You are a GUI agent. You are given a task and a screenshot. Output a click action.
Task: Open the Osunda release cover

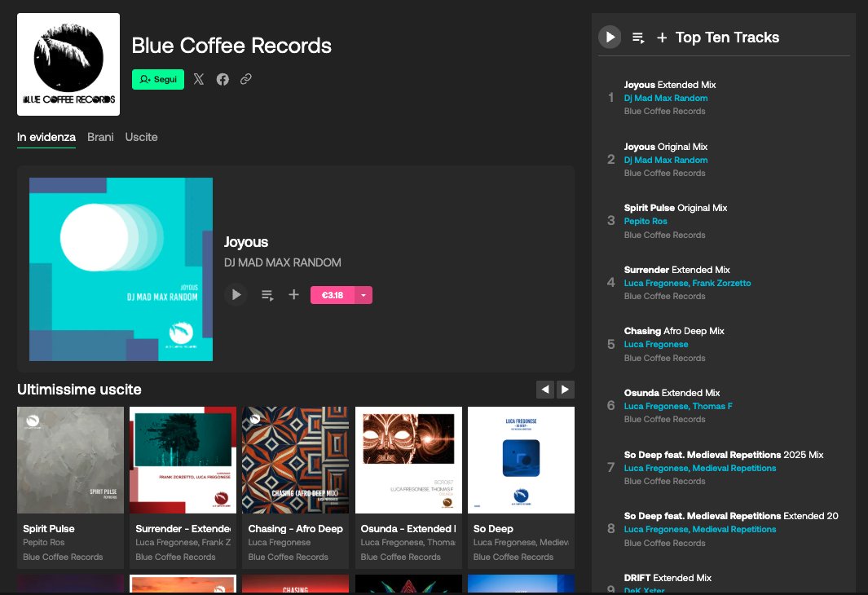[x=408, y=460]
